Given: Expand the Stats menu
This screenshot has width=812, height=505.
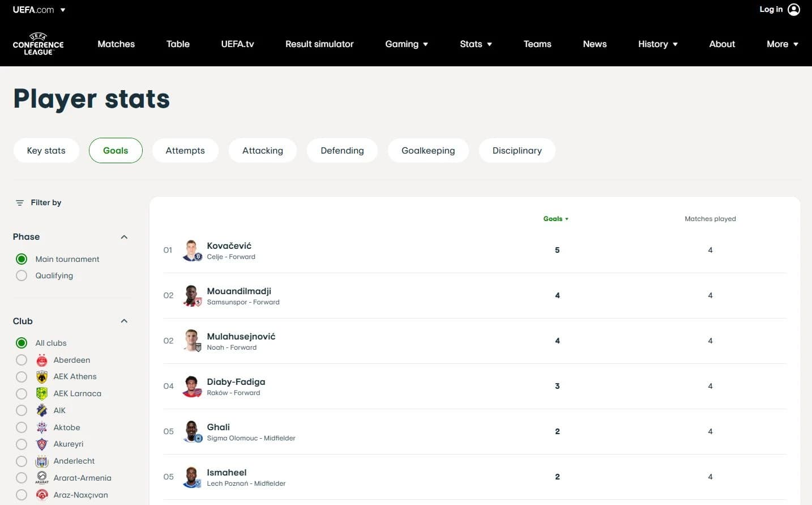Looking at the screenshot, I should tap(476, 44).
